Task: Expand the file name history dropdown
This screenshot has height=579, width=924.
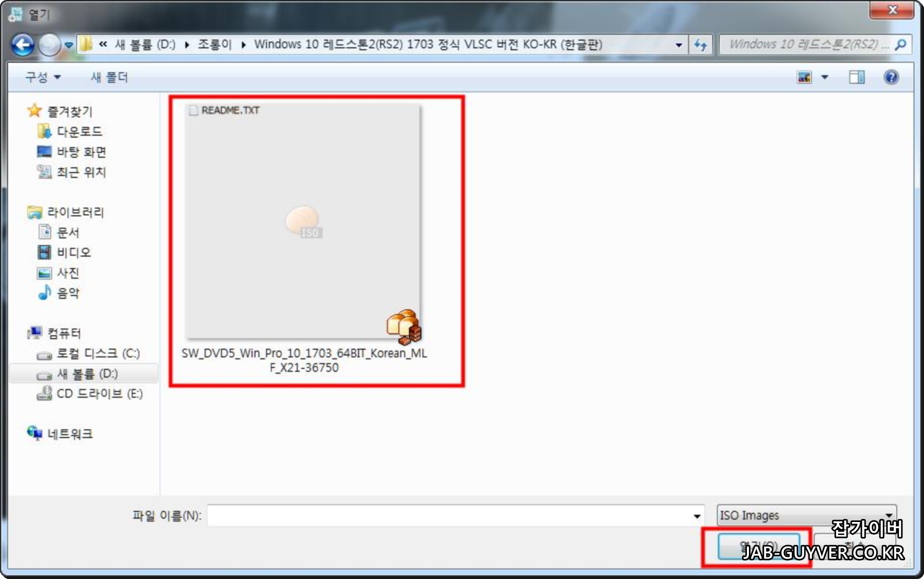Action: point(697,516)
